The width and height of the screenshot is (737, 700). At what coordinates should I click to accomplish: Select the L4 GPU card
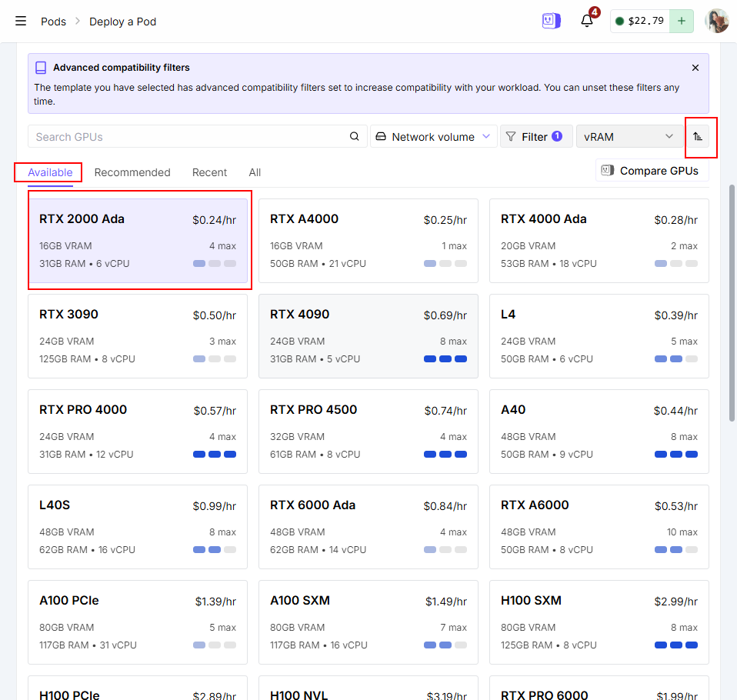599,336
